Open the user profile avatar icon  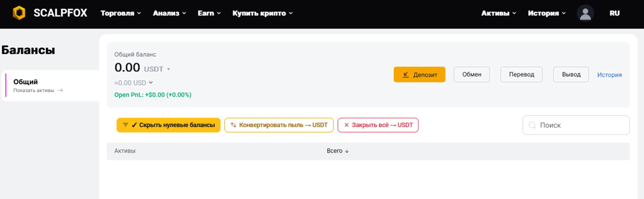585,13
